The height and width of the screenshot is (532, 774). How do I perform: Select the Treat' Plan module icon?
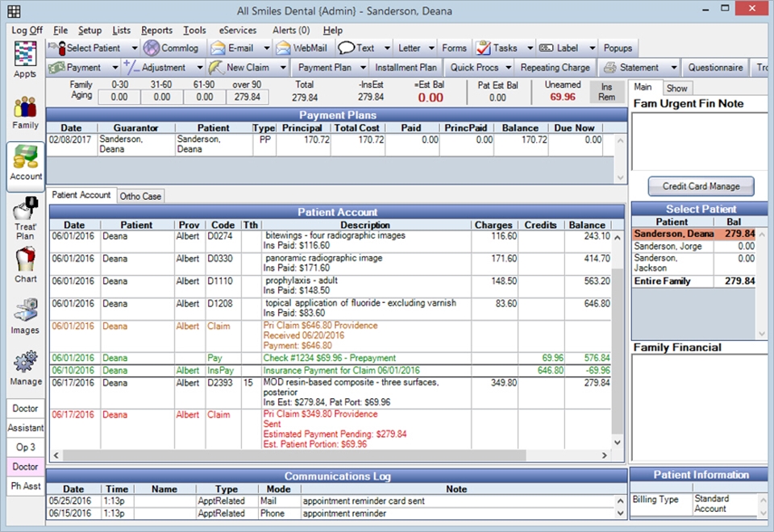click(x=25, y=220)
